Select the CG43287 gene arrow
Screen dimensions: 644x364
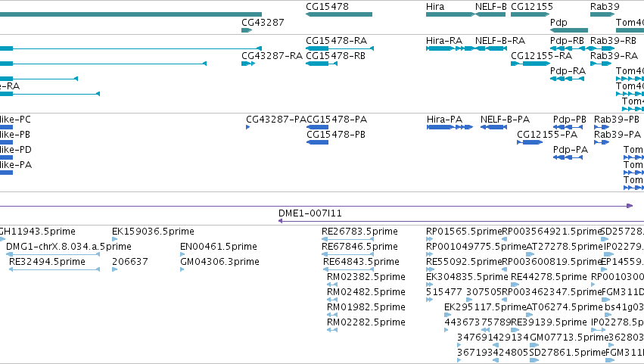[247, 30]
